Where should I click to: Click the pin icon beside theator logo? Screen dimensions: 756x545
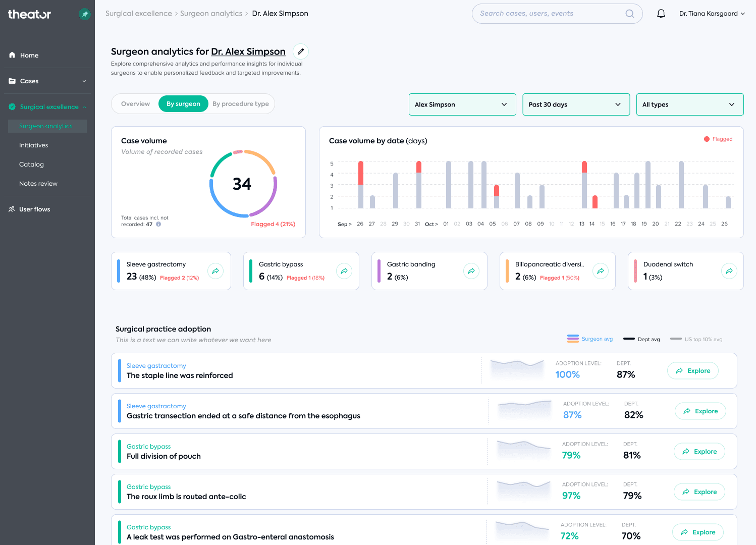[x=85, y=14]
